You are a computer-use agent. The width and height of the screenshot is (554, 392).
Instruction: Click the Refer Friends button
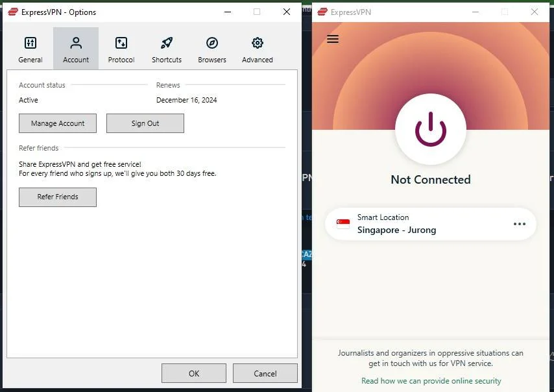click(58, 197)
